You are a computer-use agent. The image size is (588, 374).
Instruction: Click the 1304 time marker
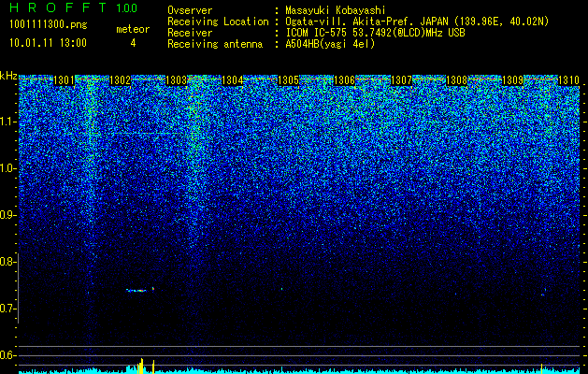[232, 80]
